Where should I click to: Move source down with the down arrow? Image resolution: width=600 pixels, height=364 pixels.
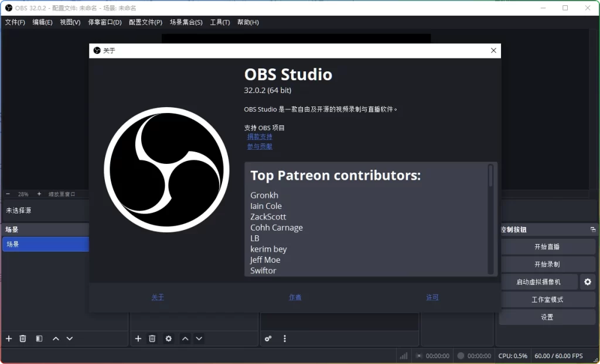(x=199, y=338)
